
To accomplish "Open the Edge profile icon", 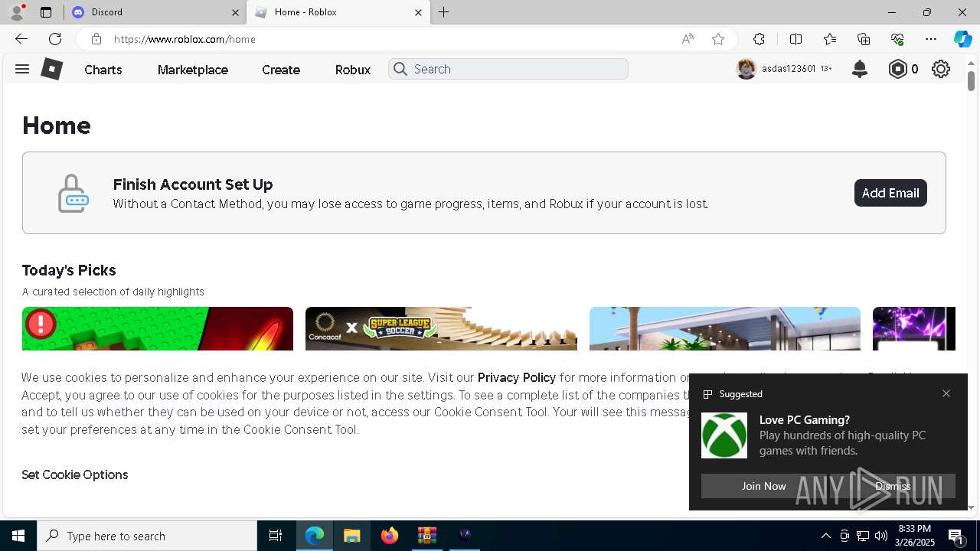I will [16, 12].
